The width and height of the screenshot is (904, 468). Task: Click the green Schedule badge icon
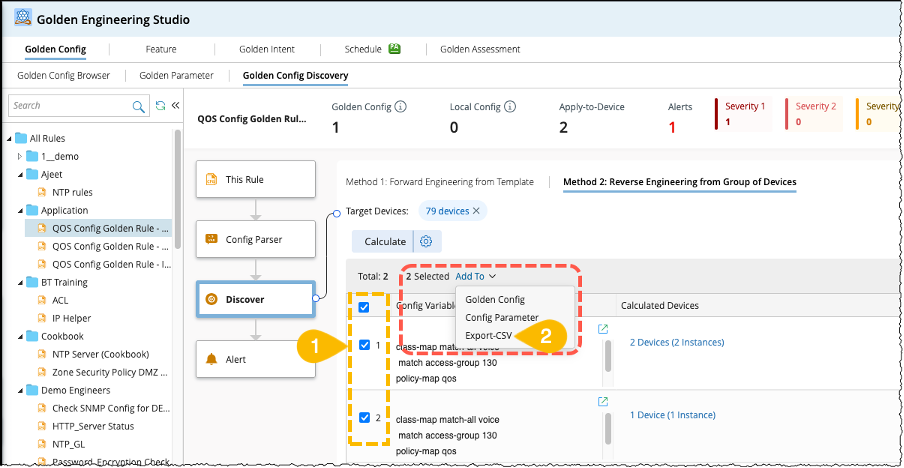(x=395, y=48)
